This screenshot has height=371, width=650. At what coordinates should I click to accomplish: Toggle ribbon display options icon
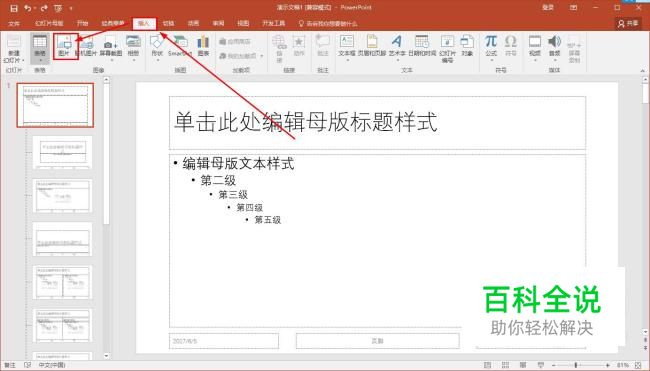click(x=573, y=7)
